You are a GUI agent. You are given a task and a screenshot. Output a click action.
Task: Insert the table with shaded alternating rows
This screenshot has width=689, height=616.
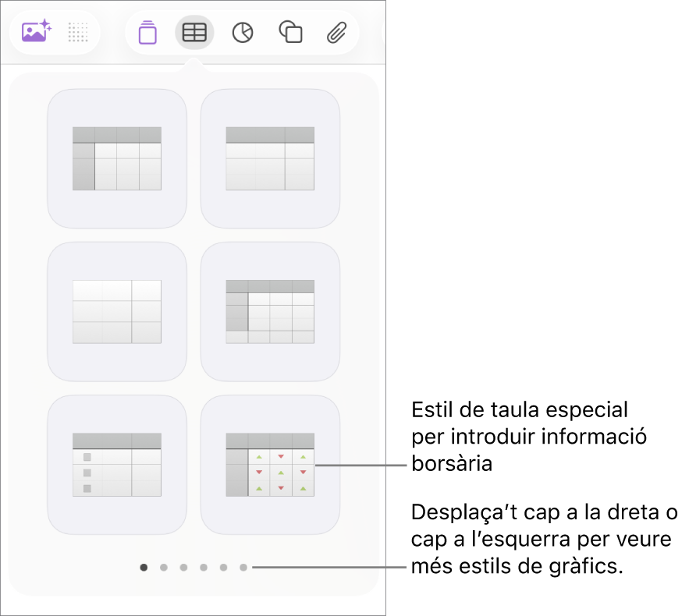[269, 311]
